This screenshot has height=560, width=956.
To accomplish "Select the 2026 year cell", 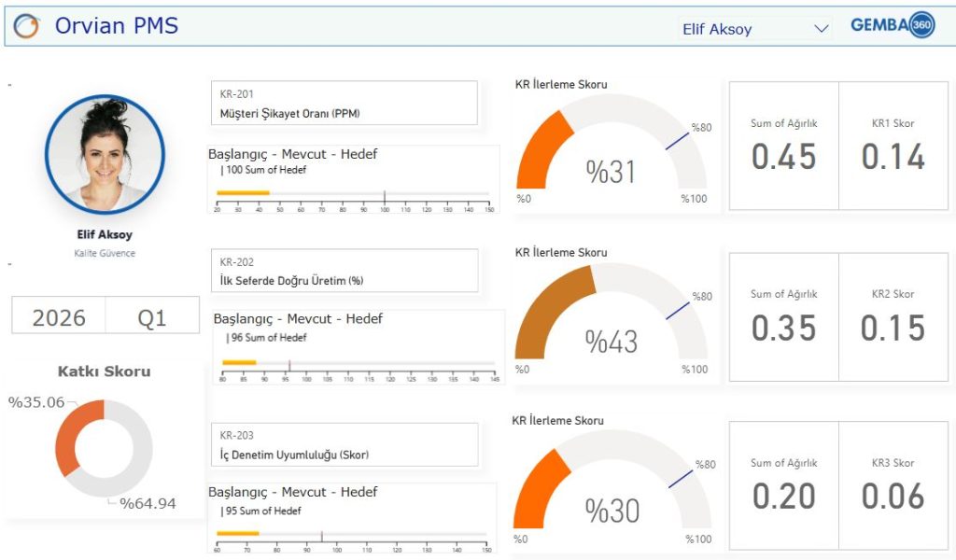I will click(59, 317).
